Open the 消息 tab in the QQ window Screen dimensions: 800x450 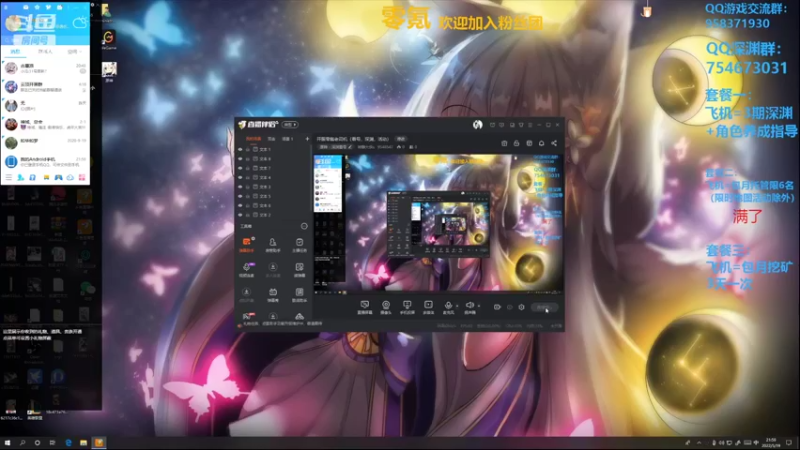coord(15,52)
